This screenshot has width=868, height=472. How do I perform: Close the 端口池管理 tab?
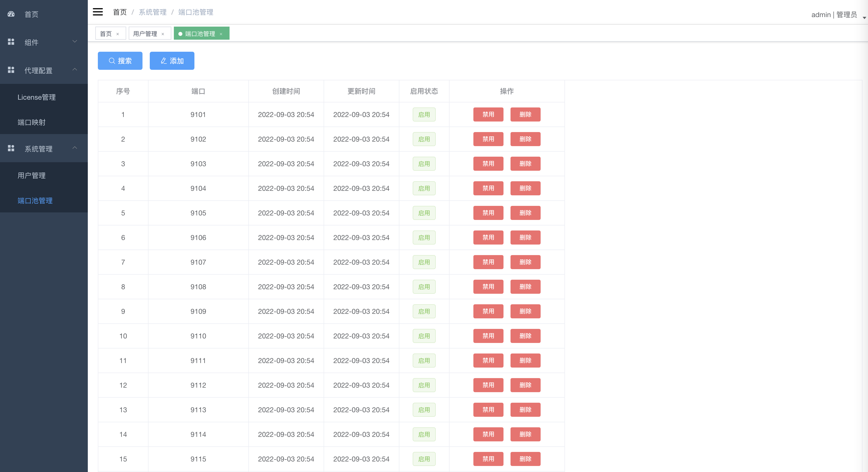[x=221, y=34]
